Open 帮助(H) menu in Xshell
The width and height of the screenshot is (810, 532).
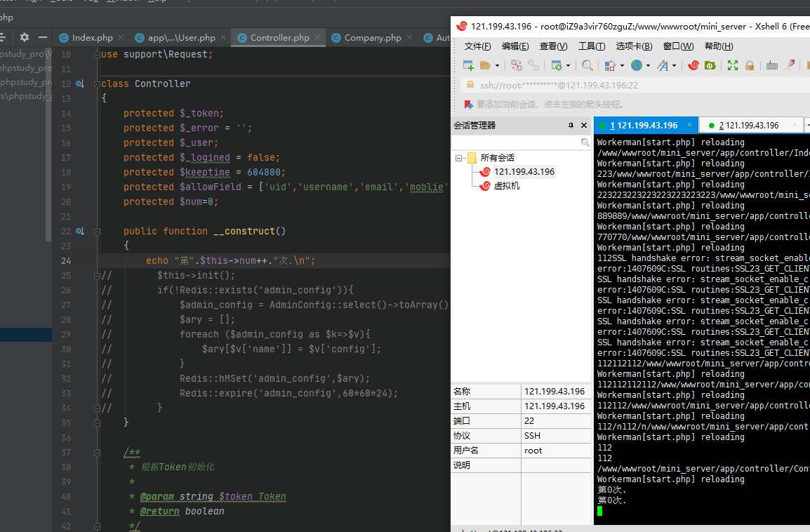pos(719,46)
